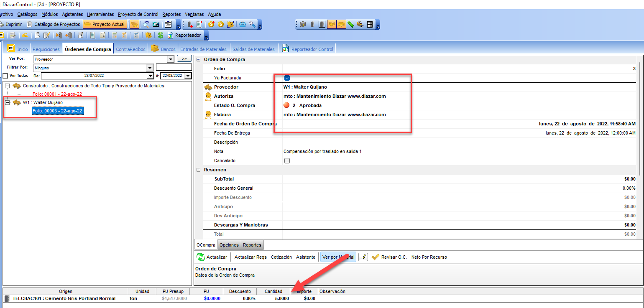Viewport: 644px width, 308px height.
Task: Click the green dollar sign toolbar icon
Action: (160, 35)
